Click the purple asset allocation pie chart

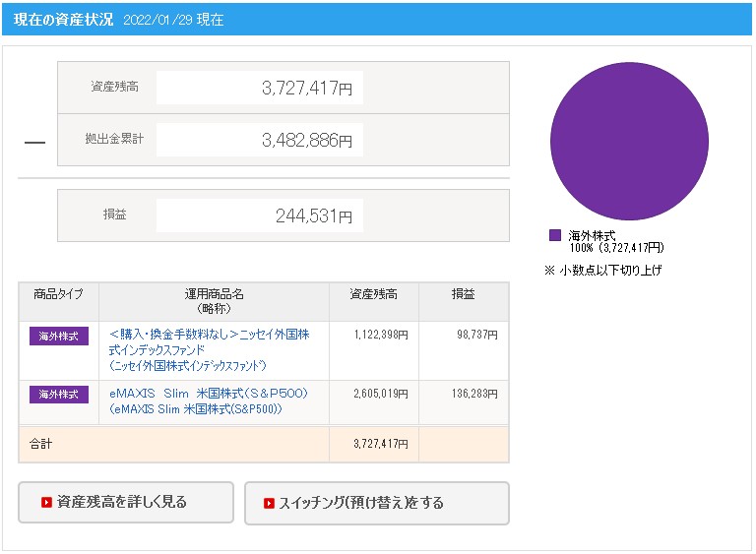629,142
